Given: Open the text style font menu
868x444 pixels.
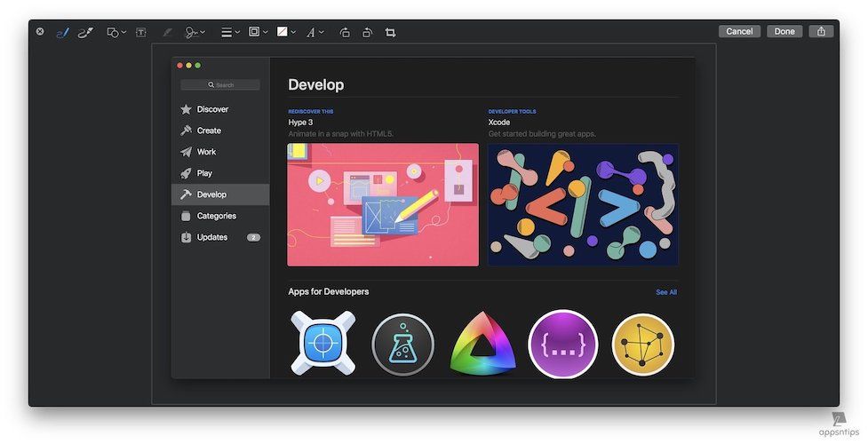Looking at the screenshot, I should (315, 32).
